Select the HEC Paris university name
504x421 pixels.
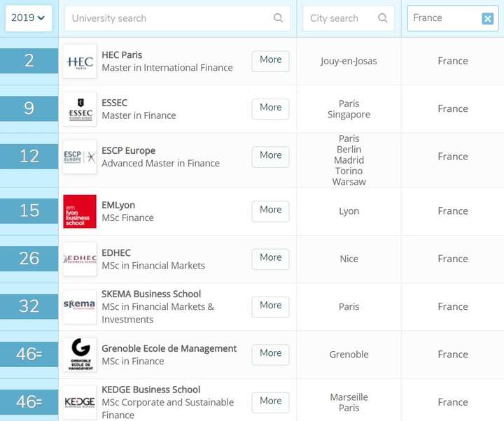coord(122,55)
